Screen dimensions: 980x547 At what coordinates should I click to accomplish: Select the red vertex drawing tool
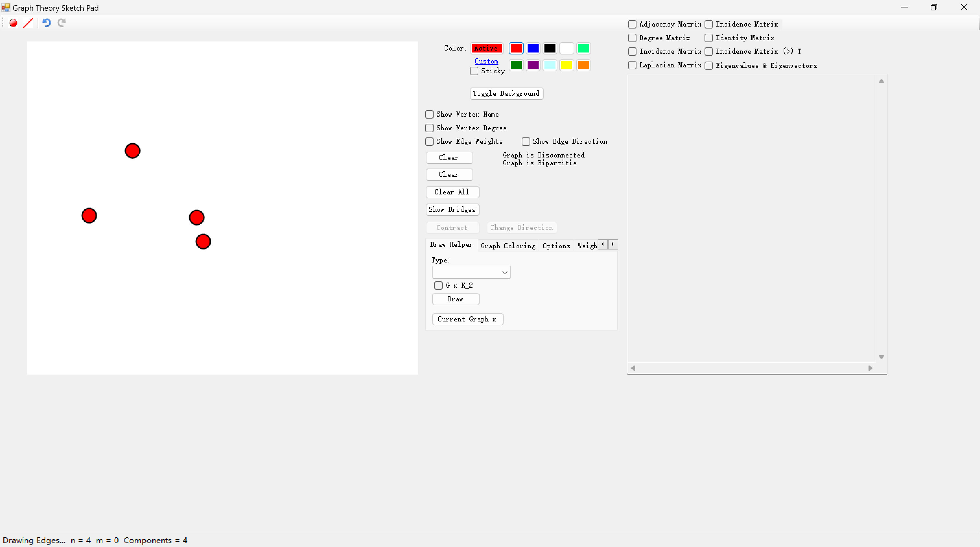coord(13,23)
